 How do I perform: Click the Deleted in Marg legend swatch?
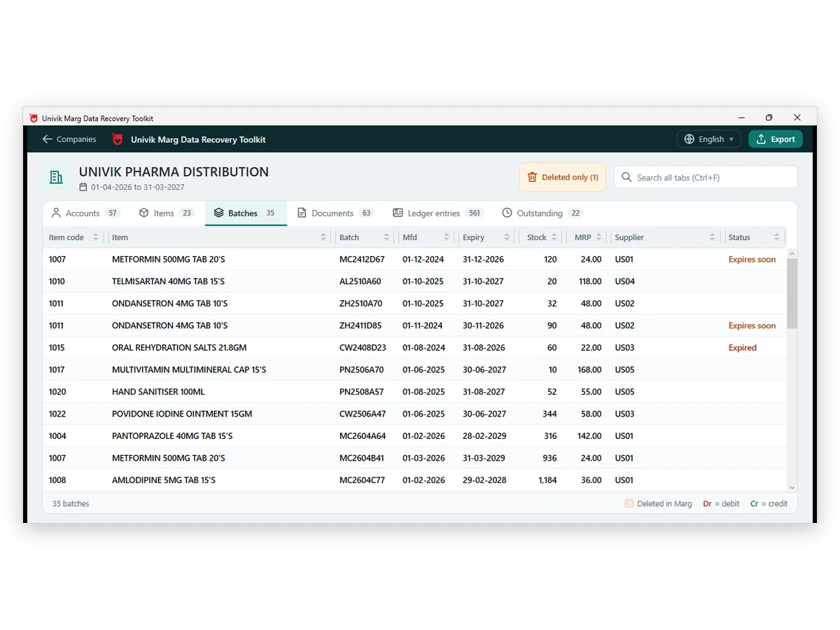point(629,503)
